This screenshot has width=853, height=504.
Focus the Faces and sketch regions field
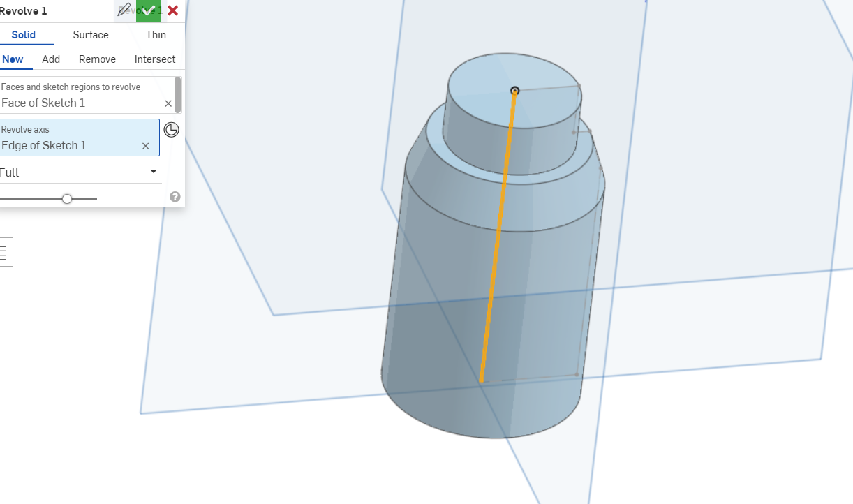[87, 96]
